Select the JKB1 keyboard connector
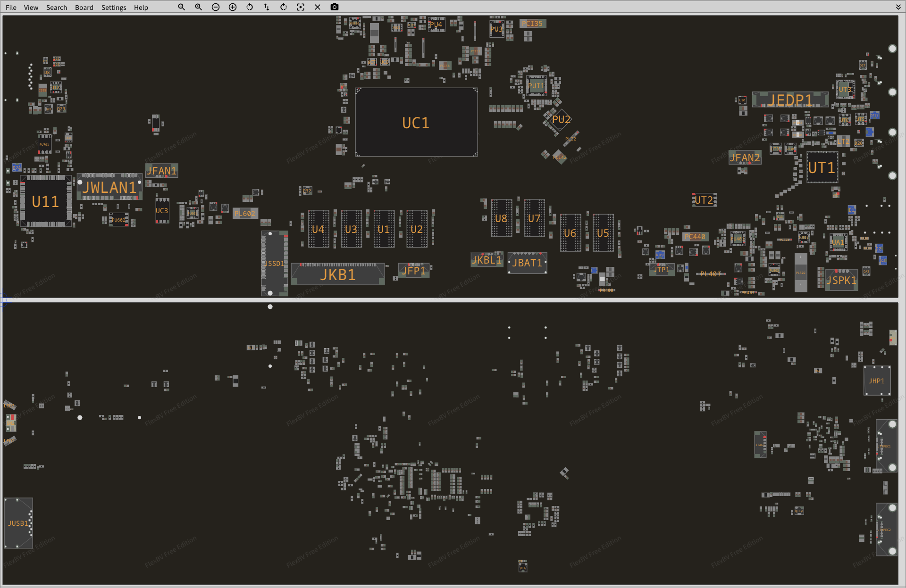906x588 pixels. point(337,274)
